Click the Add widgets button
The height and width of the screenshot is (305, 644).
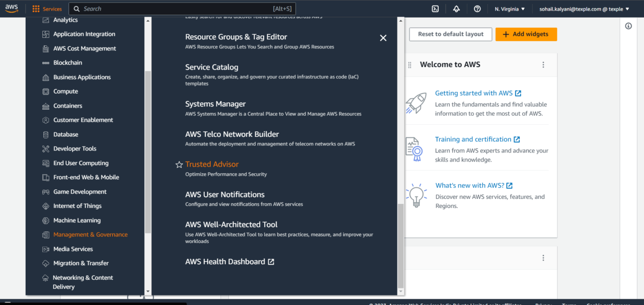[x=526, y=34]
